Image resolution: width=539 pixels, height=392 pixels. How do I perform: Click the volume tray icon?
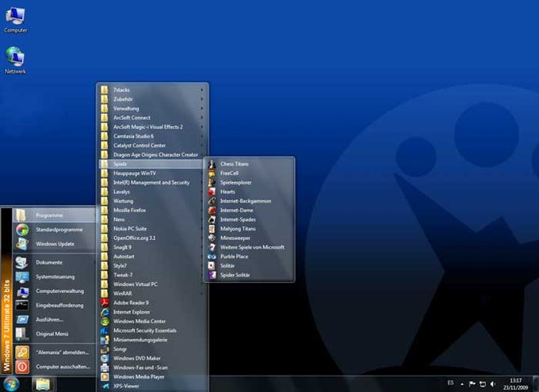(493, 384)
